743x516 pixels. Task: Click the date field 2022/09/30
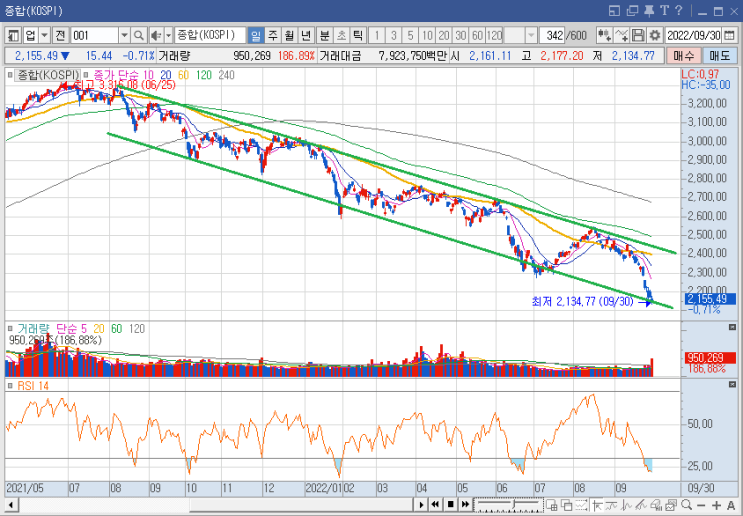point(694,35)
